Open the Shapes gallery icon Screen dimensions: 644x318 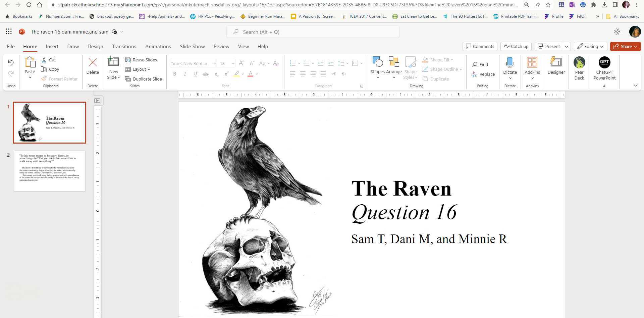click(378, 62)
